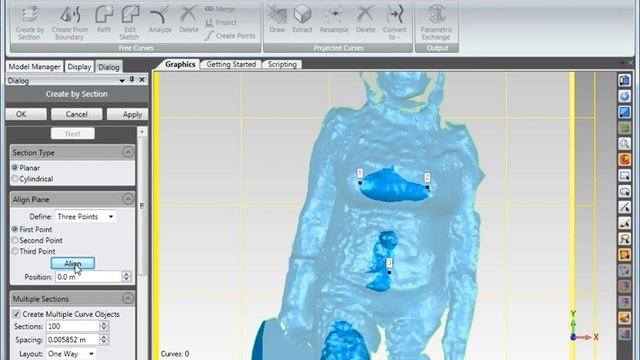The height and width of the screenshot is (360, 640).
Task: Toggle Create Multiple Curve Objects checkbox
Action: 16,314
